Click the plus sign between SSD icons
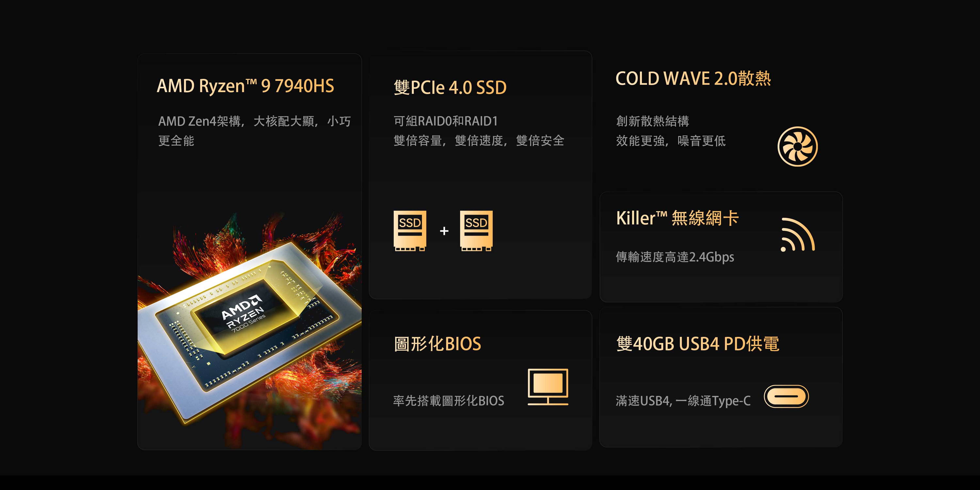 click(x=444, y=231)
